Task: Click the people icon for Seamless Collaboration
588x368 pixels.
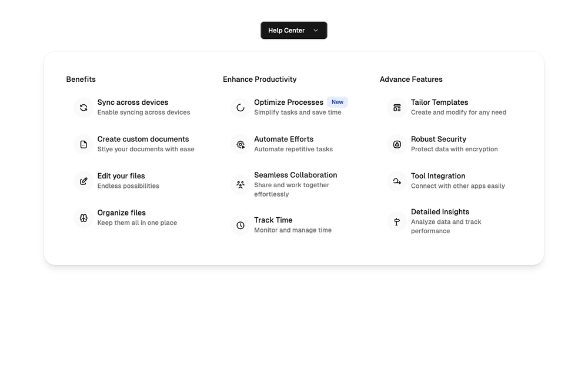Action: coord(240,184)
